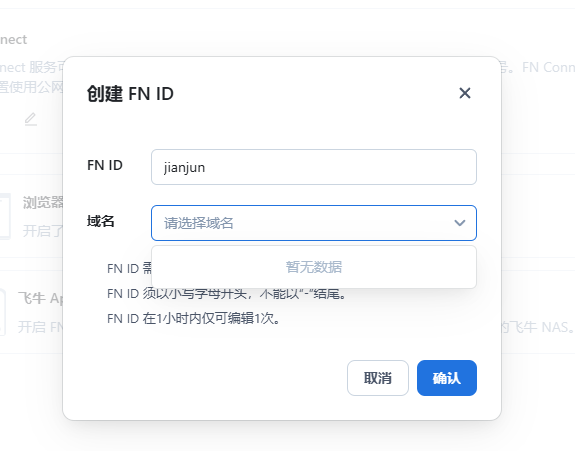Click the 飞牛 Ap heading behind dialog
Viewport: 575px width, 451px height.
41,298
